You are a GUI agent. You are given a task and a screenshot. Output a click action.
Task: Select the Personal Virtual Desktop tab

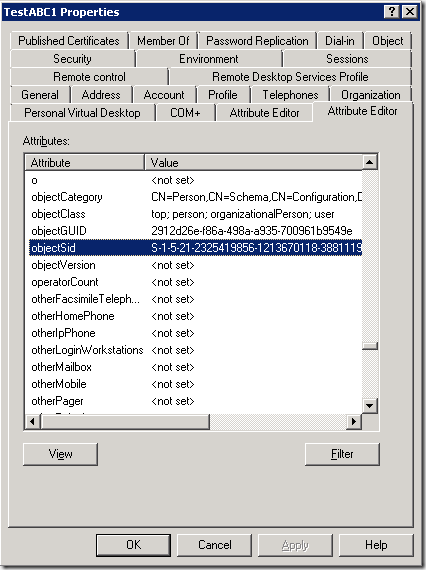(x=82, y=113)
